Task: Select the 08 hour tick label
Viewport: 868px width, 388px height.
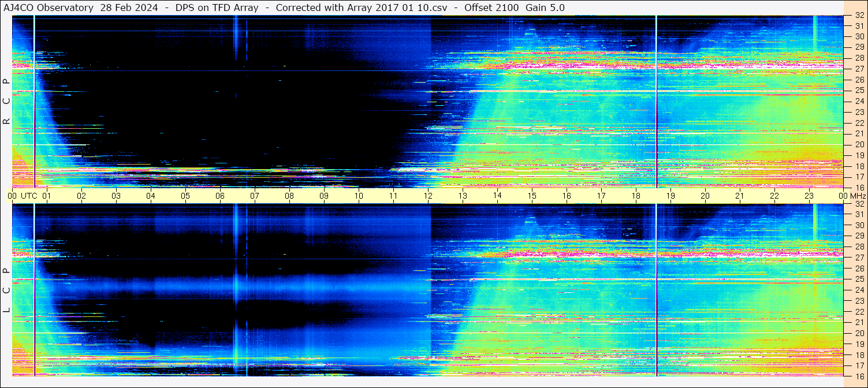Action: 289,196
